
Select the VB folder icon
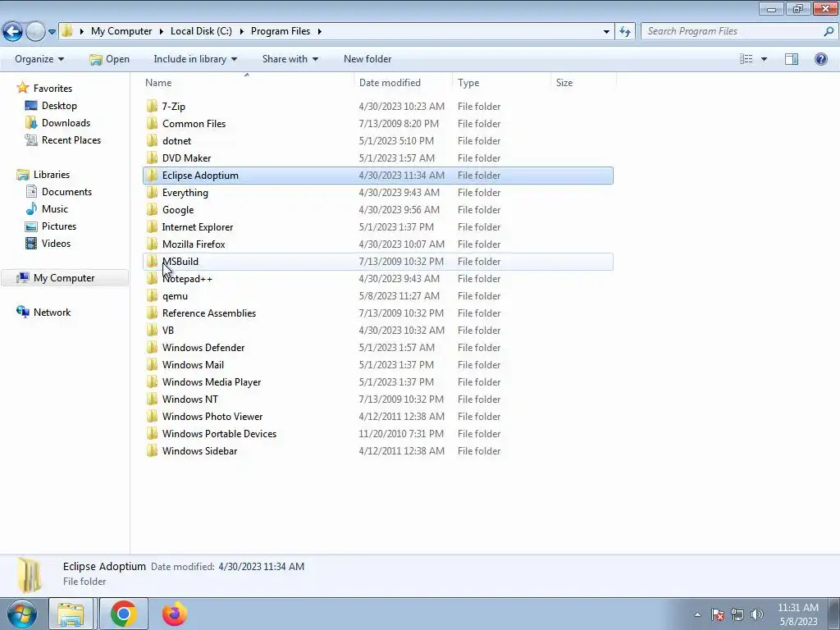152,330
